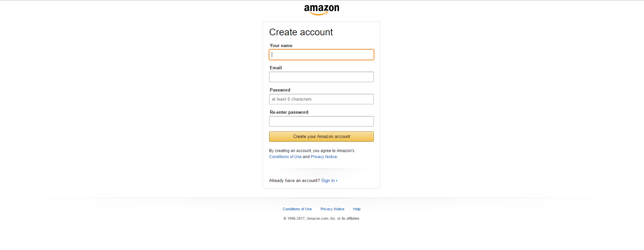Open Conditions of Use in agreement text
Screen dimensions: 644x250
[285, 157]
